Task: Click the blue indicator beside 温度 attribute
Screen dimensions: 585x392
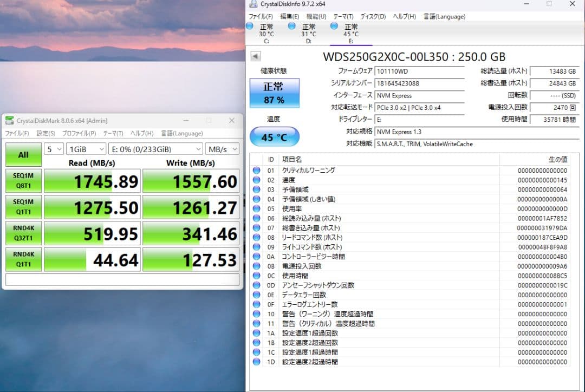Action: pos(256,180)
